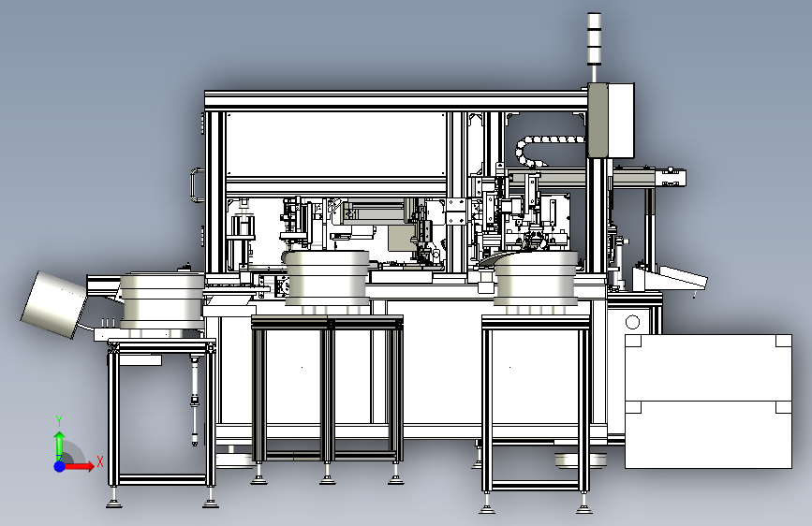Viewport: 812px width, 526px height.
Task: Select the electrical control box below tower lamp
Action: (x=611, y=120)
